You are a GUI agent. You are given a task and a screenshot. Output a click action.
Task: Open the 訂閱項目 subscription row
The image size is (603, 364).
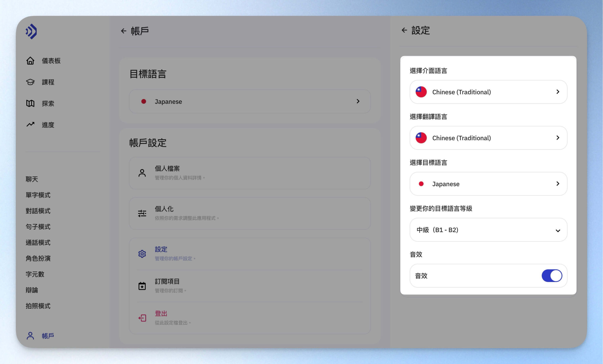coord(250,286)
